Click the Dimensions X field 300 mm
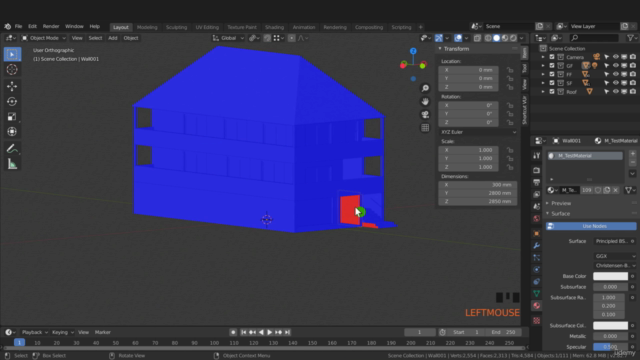640x360 pixels. click(478, 185)
